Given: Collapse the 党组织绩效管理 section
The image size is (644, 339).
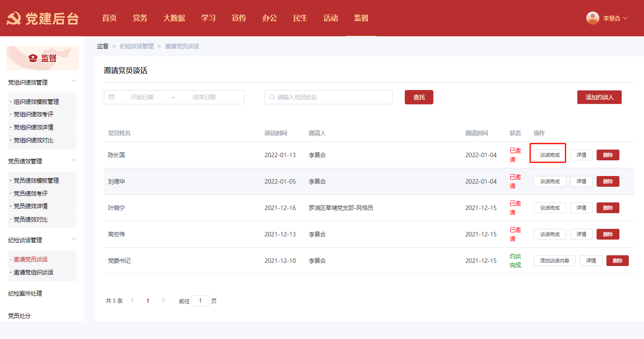Looking at the screenshot, I should (x=74, y=81).
